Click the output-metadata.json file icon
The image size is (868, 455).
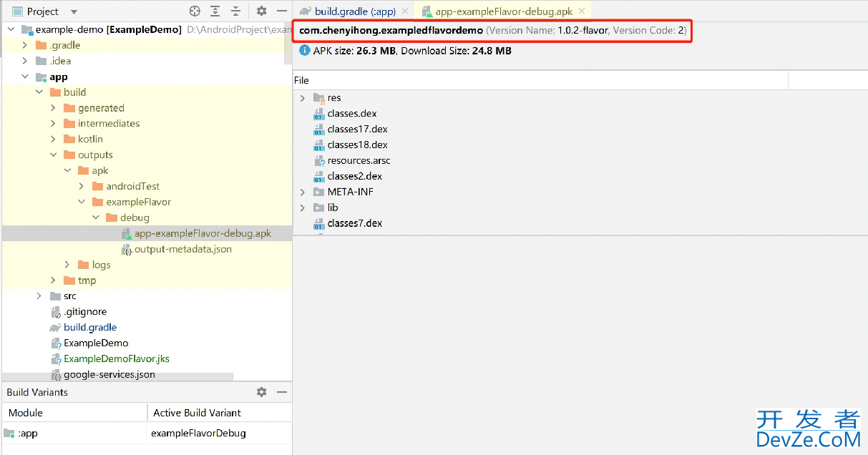(x=127, y=249)
